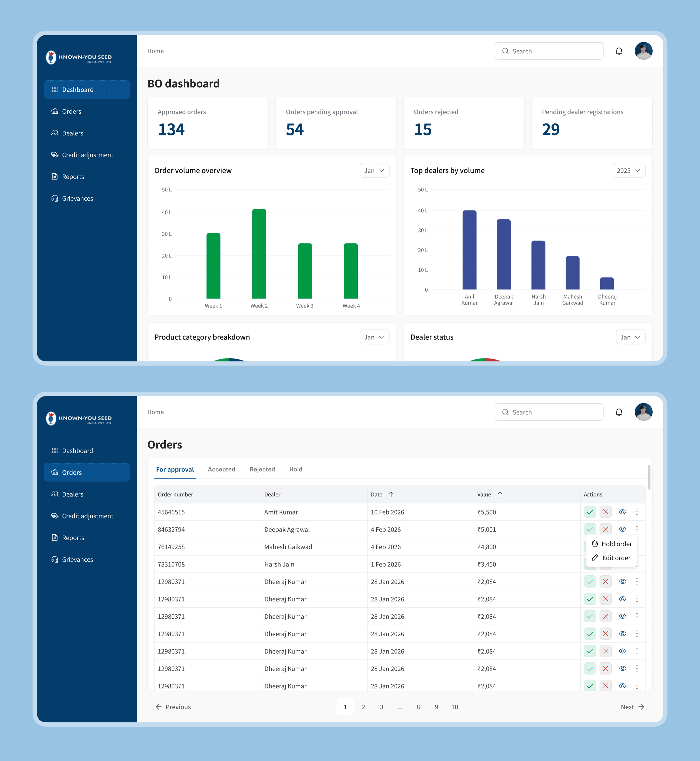Image resolution: width=700 pixels, height=761 pixels.
Task: Open Credit adjustment in dashboard sidebar
Action: coord(87,155)
